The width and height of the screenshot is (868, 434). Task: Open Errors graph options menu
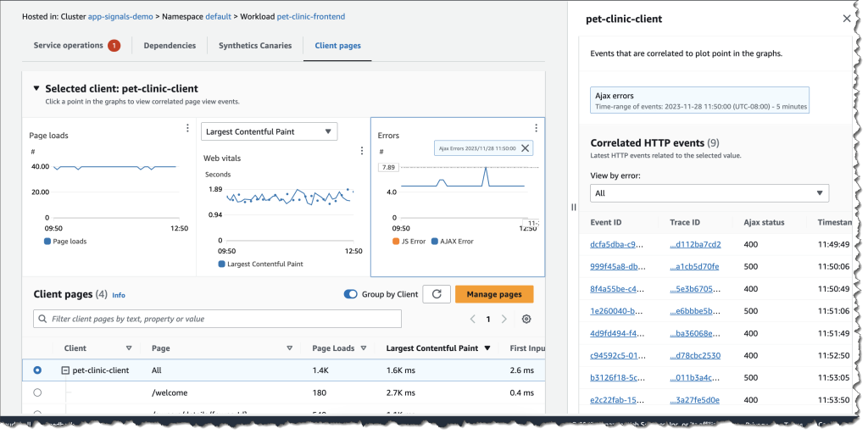[536, 128]
